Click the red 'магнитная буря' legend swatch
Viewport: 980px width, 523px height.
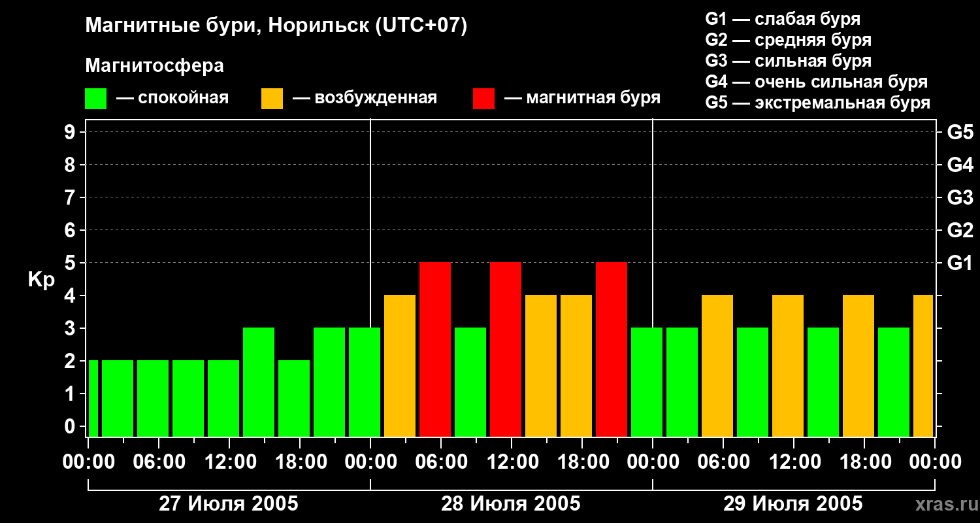pyautogui.click(x=484, y=99)
